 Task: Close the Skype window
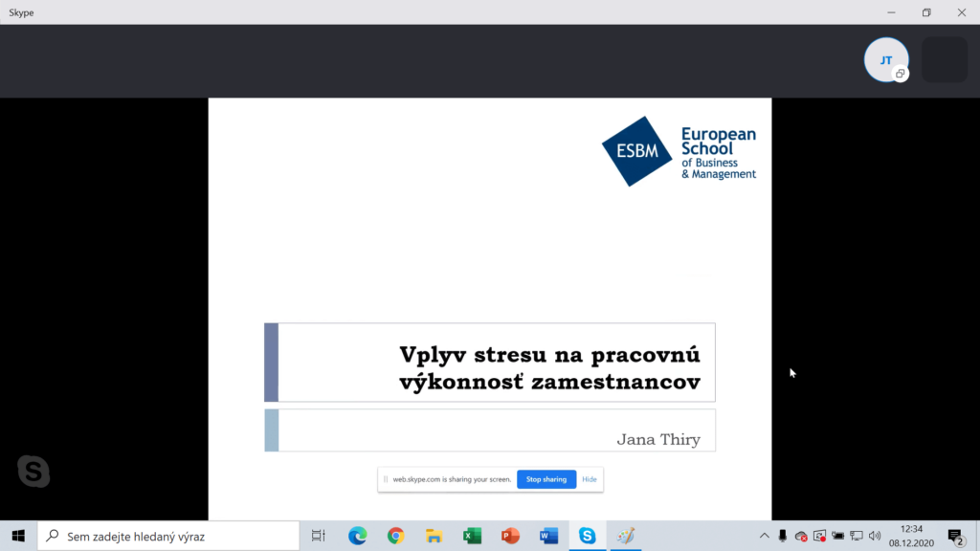[x=962, y=12]
